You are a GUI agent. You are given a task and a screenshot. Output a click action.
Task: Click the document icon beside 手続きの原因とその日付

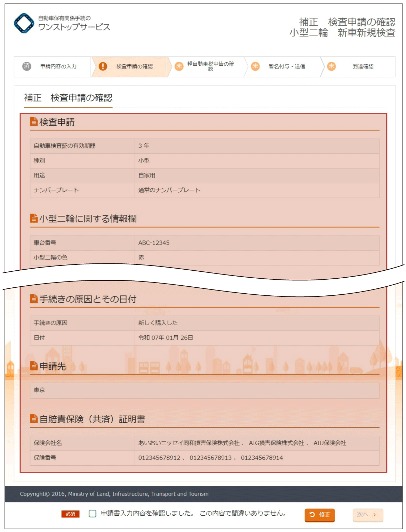pos(34,298)
